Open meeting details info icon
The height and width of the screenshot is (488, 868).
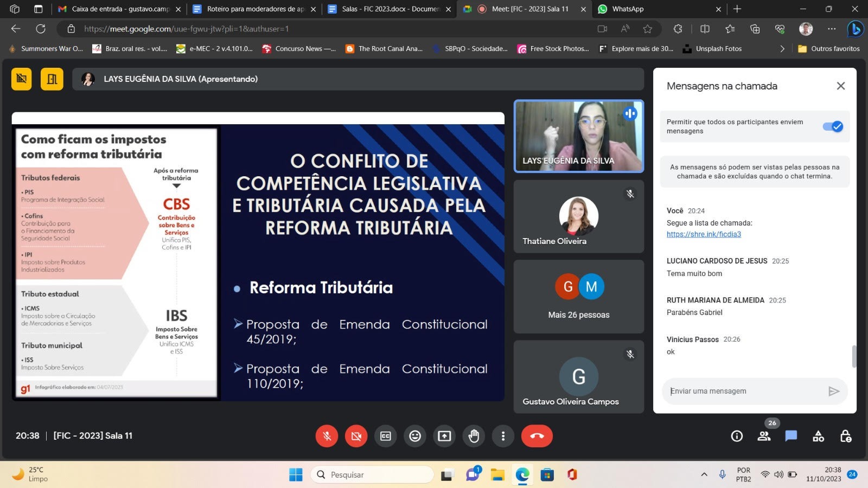tap(737, 436)
